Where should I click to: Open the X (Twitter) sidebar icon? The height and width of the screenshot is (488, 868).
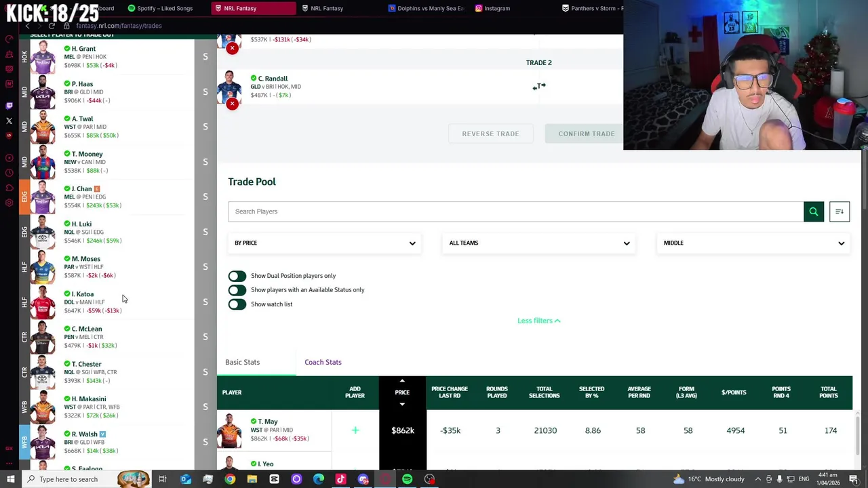click(9, 121)
